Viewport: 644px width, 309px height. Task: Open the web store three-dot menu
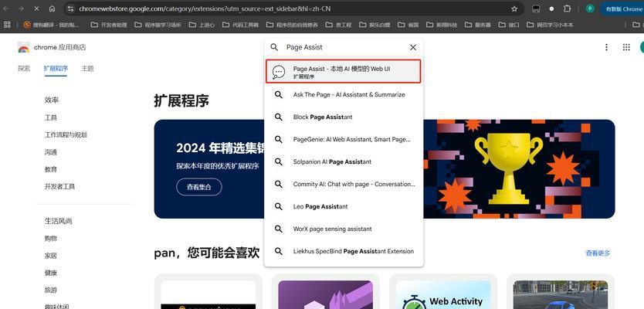pyautogui.click(x=606, y=47)
